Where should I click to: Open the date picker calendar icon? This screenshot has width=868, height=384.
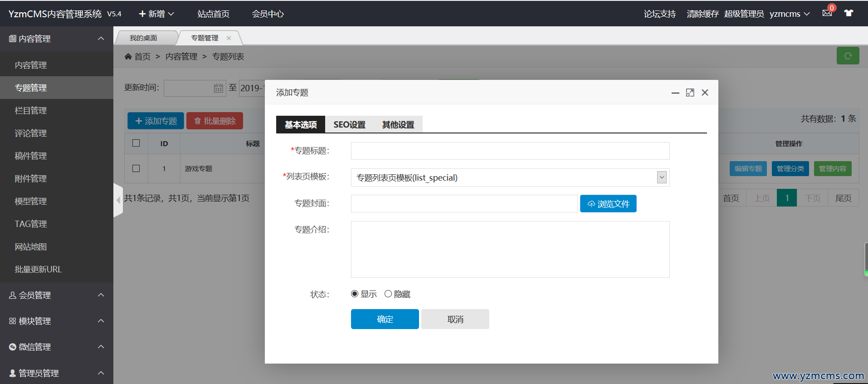point(218,88)
